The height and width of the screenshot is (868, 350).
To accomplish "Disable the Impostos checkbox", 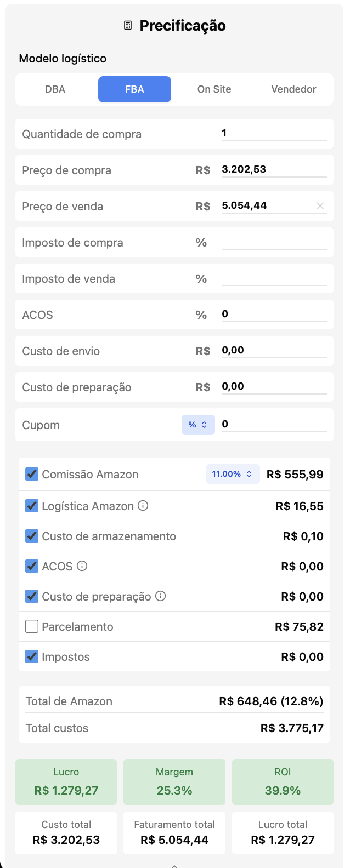I will (x=31, y=656).
